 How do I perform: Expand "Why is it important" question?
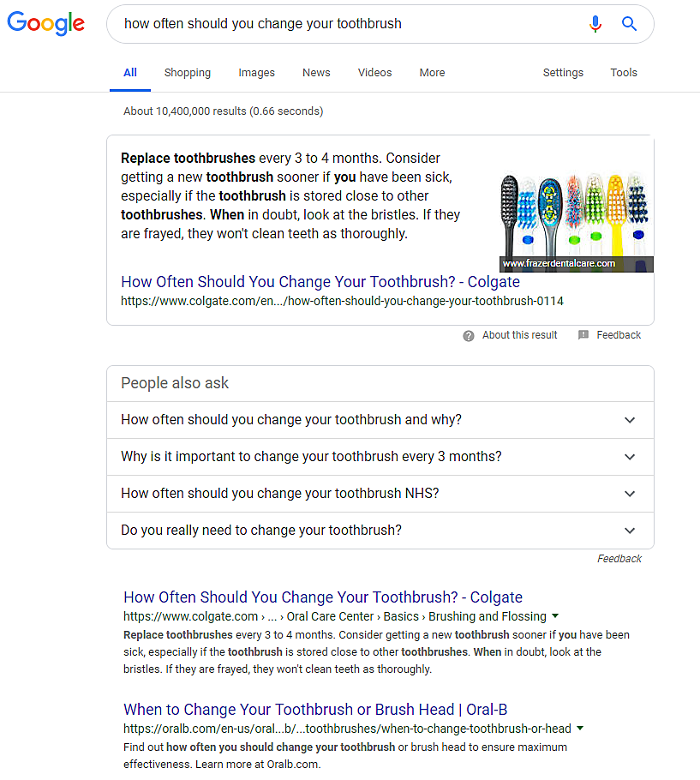pyautogui.click(x=630, y=457)
